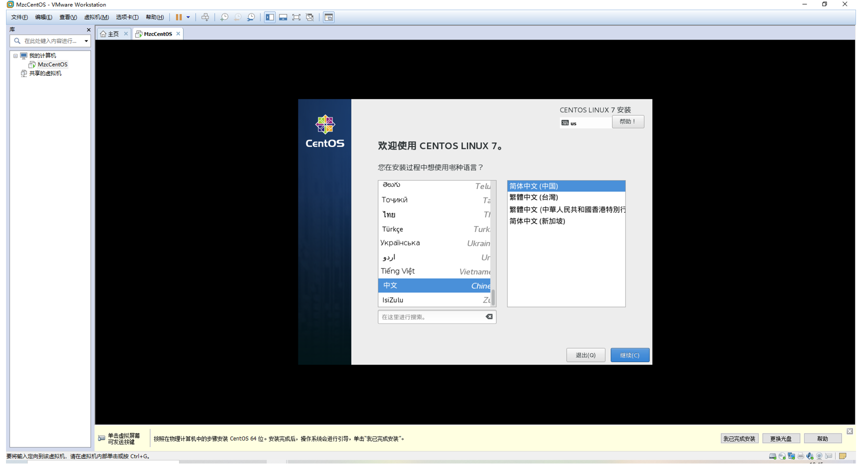The image size is (868, 467).
Task: Click the printer status icon
Action: pyautogui.click(x=800, y=456)
